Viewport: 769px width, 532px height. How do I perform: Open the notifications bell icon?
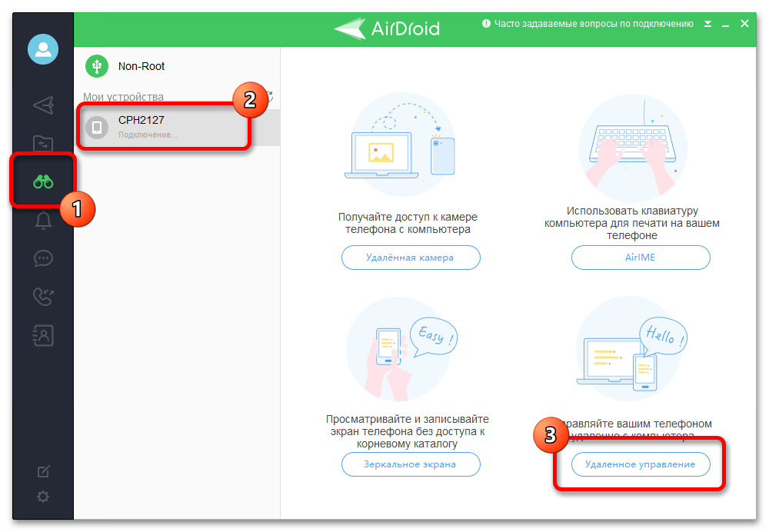click(x=43, y=221)
